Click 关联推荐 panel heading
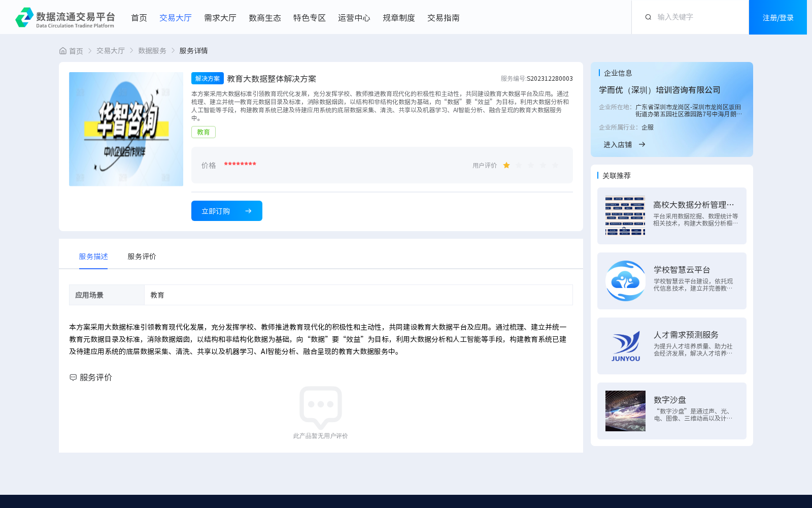The width and height of the screenshot is (812, 508). [617, 176]
